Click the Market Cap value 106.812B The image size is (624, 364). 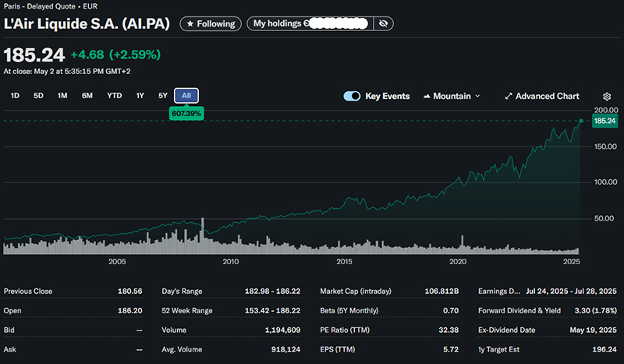coord(441,292)
